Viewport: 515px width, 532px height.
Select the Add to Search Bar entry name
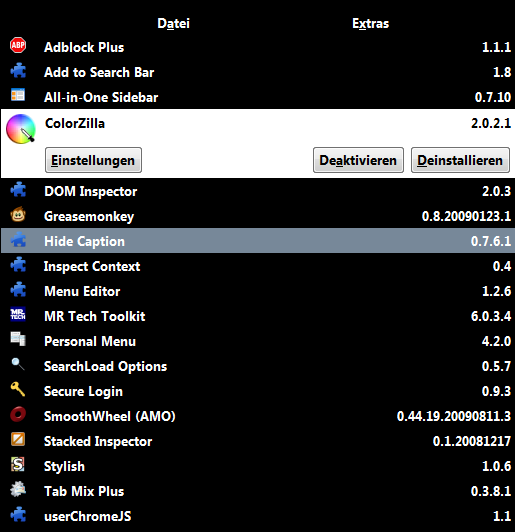point(99,72)
